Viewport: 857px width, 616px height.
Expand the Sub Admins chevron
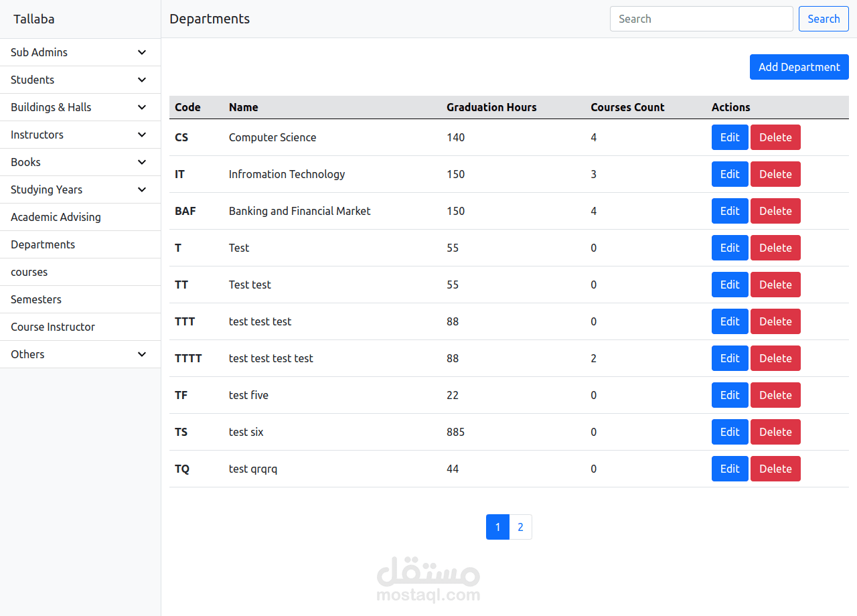click(x=142, y=52)
